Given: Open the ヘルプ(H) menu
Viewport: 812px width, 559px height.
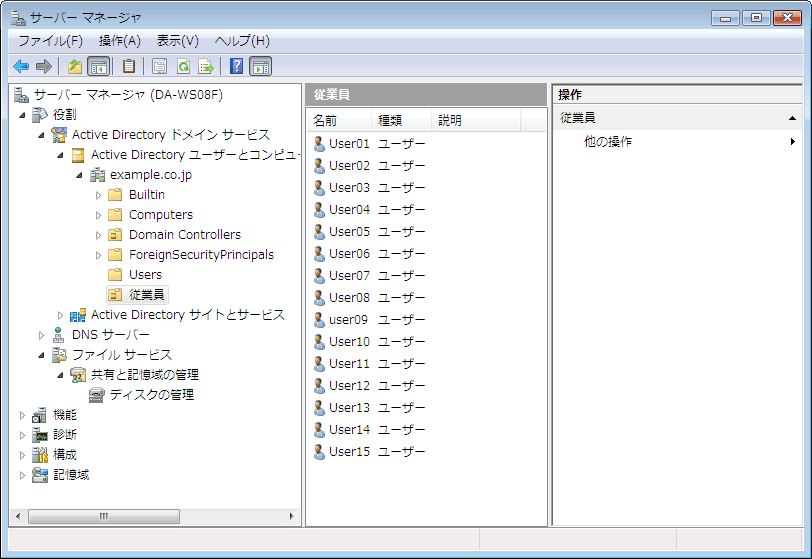Looking at the screenshot, I should [x=242, y=41].
